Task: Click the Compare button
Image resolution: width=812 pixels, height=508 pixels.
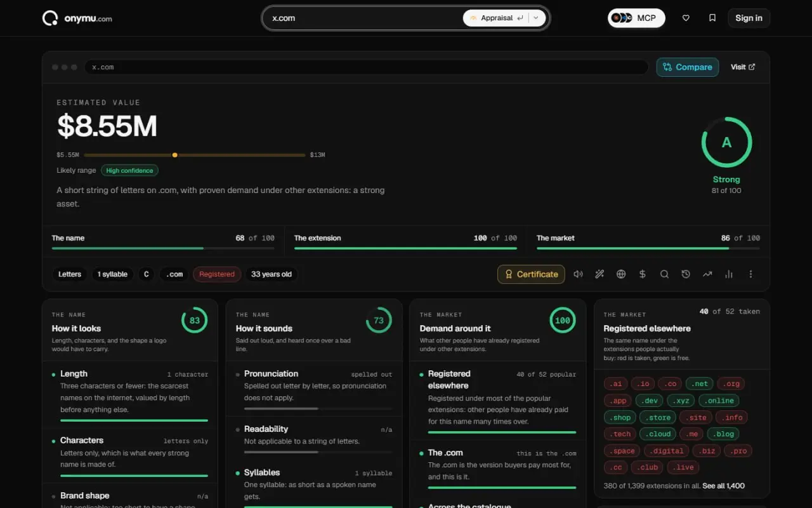Action: (x=688, y=67)
